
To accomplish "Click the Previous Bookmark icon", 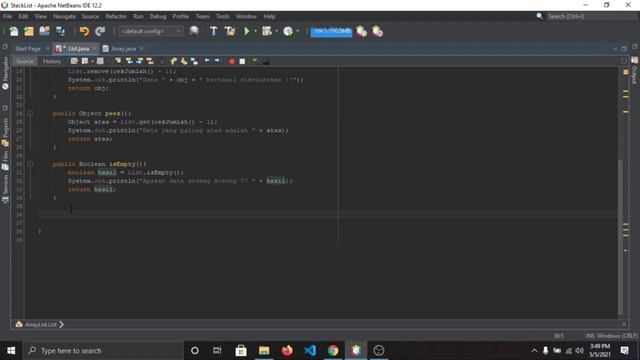I will (173, 61).
